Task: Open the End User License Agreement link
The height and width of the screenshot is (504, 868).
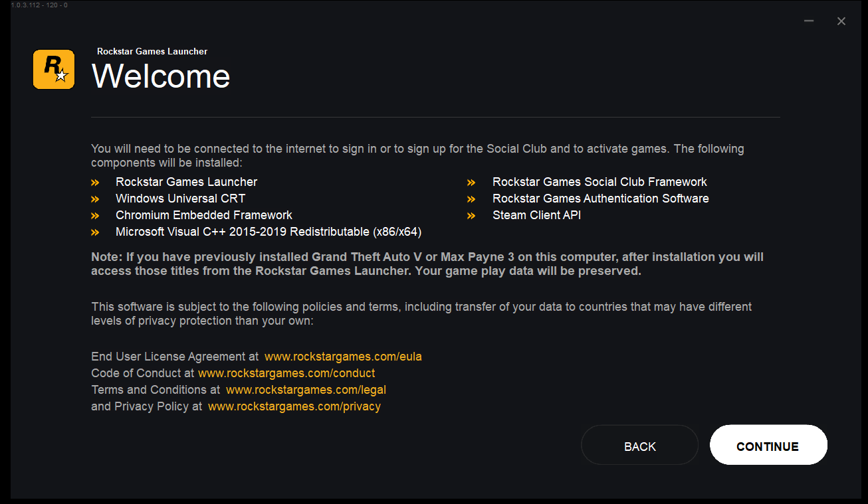Action: click(x=343, y=357)
